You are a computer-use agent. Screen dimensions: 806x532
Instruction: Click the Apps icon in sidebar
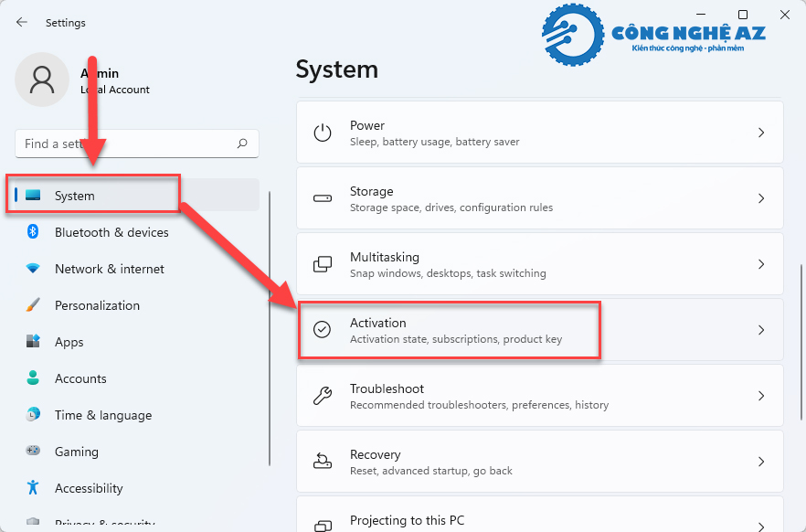click(x=33, y=341)
